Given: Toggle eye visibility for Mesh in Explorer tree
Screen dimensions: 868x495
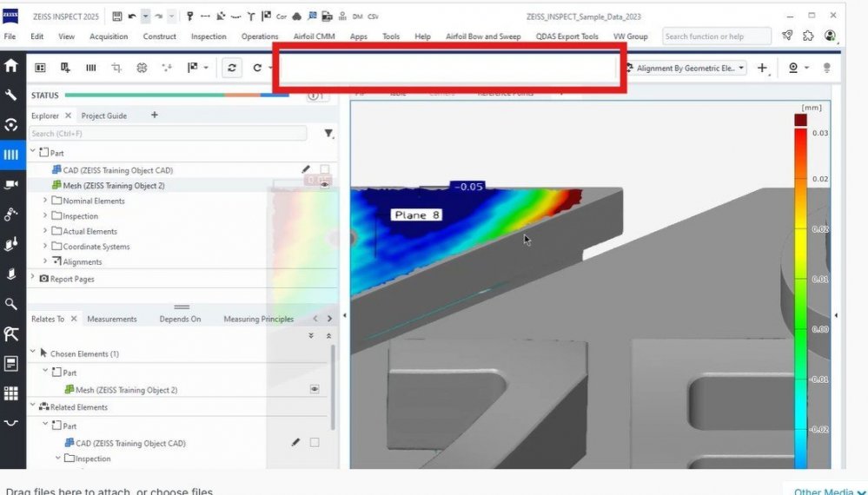Looking at the screenshot, I should [x=324, y=185].
